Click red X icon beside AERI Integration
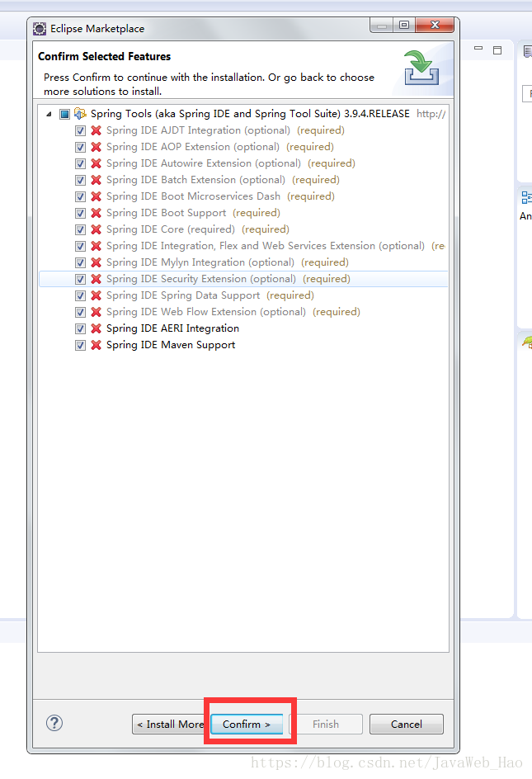This screenshot has width=532, height=779. pos(97,328)
